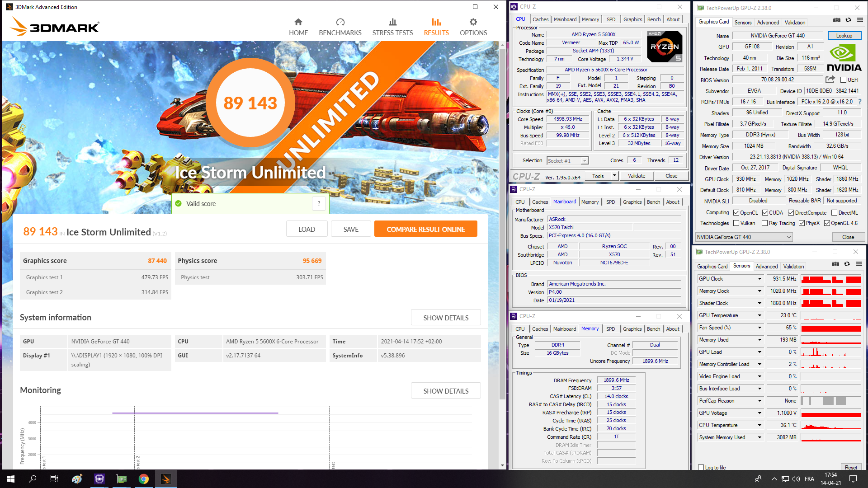Open the OPTIONS gear icon

(x=473, y=22)
